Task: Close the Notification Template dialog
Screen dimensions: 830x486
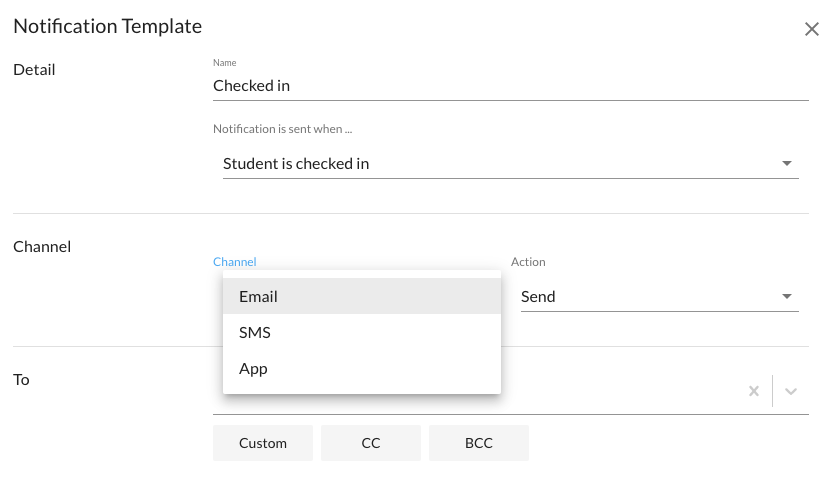Action: tap(812, 29)
